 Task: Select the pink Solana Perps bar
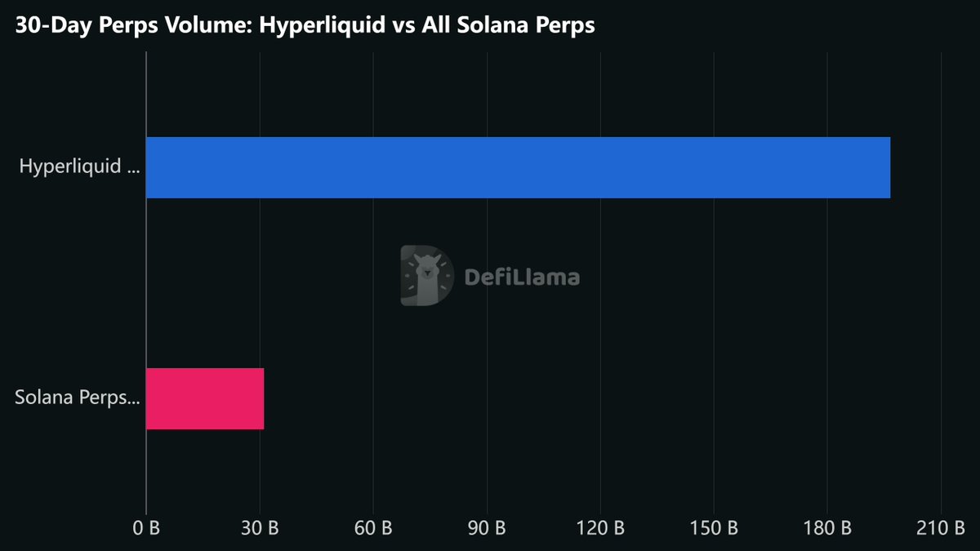pos(205,398)
